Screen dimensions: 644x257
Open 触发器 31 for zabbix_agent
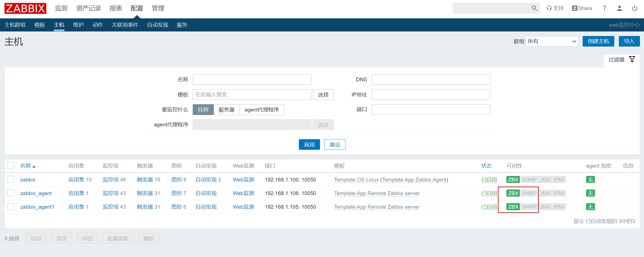pos(148,193)
